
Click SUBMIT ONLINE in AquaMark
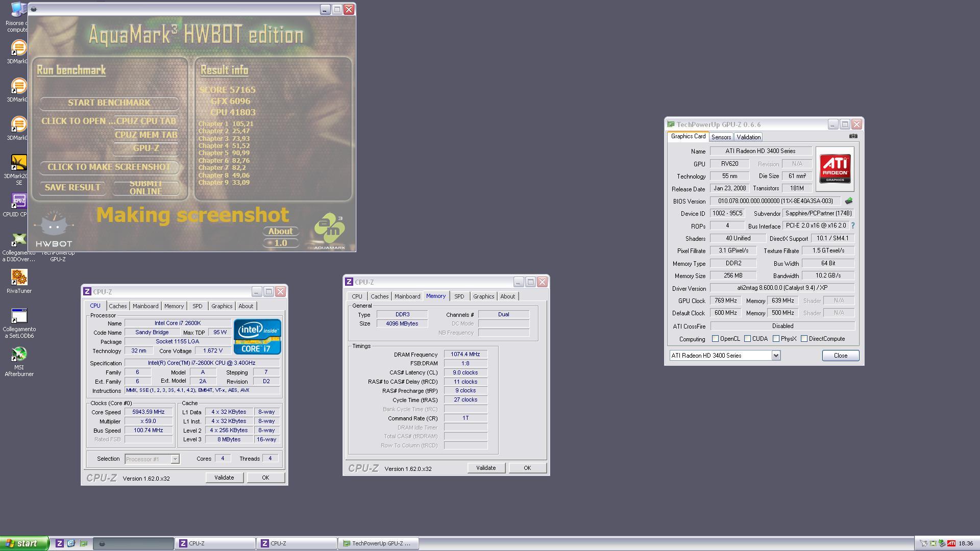[x=146, y=187]
